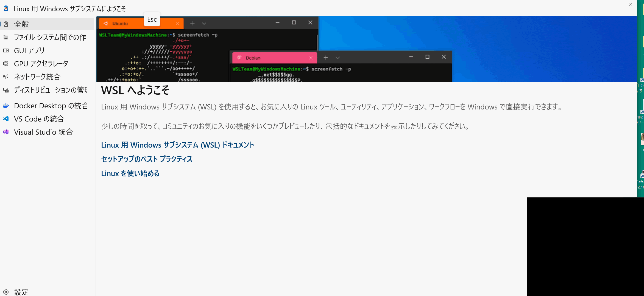Click the WSL へようこそ heading
Viewport: 644px width, 296px height.
pyautogui.click(x=135, y=90)
